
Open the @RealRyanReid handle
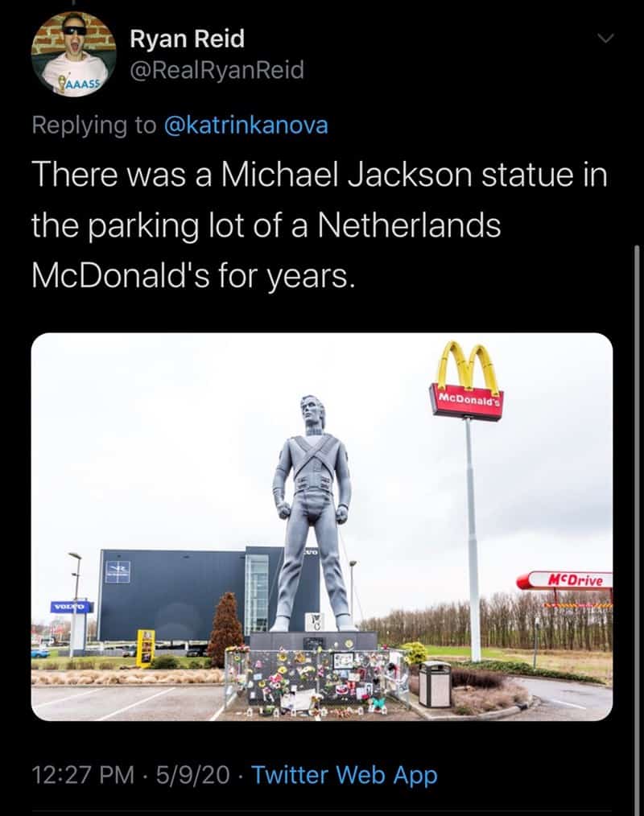pyautogui.click(x=217, y=70)
